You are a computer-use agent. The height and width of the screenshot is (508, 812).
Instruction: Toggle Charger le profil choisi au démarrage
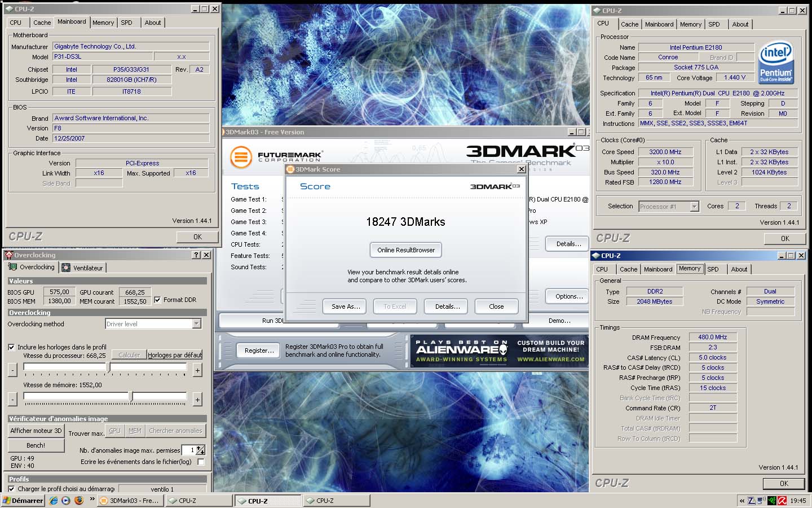[11, 489]
